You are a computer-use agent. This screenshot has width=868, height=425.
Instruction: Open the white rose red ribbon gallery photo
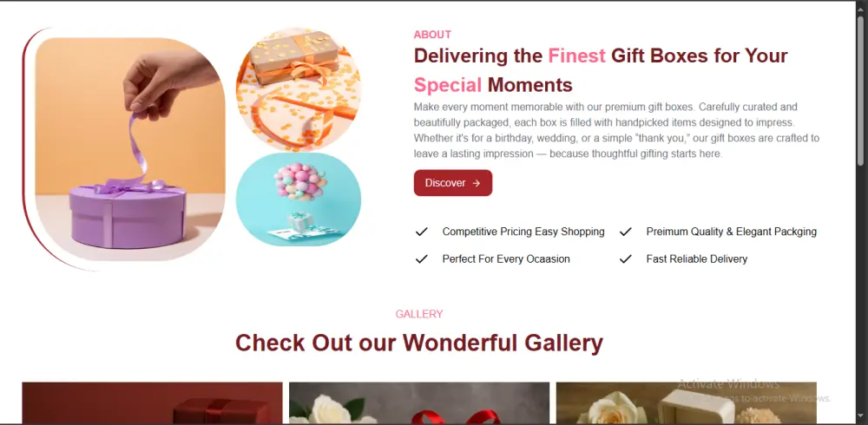pyautogui.click(x=419, y=402)
